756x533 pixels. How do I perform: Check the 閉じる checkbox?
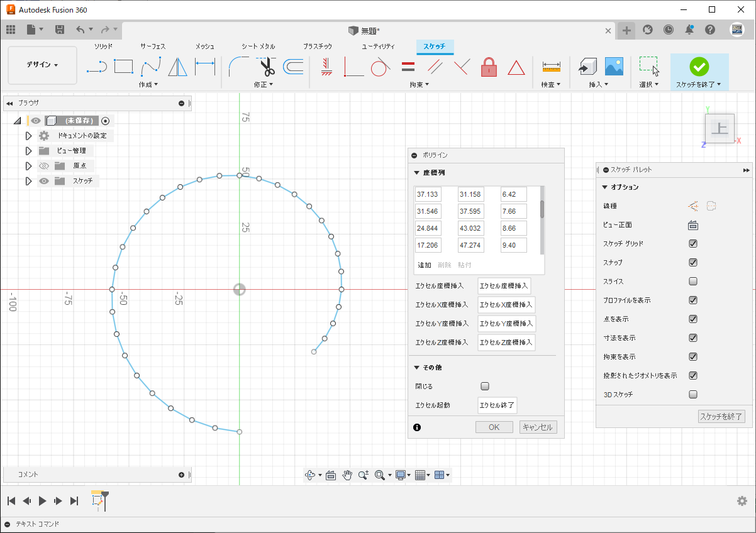[485, 387]
